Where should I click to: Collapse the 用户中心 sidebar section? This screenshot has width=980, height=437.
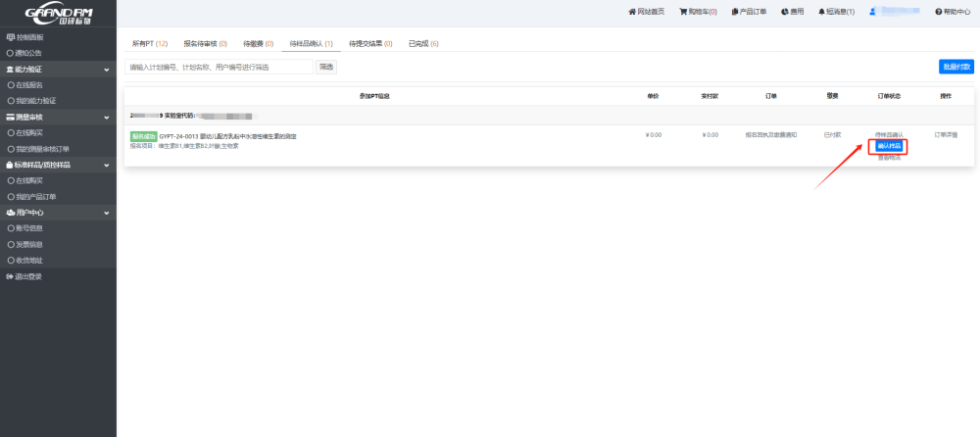click(107, 212)
